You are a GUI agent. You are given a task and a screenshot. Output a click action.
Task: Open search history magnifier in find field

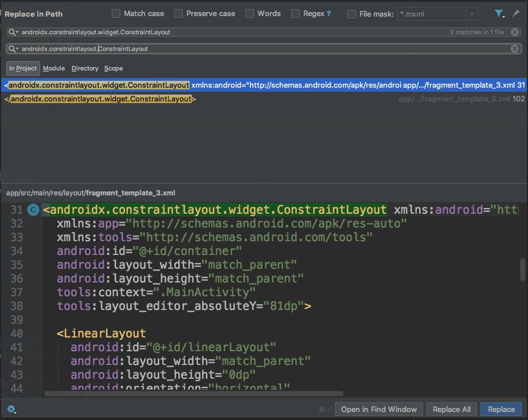[x=13, y=32]
